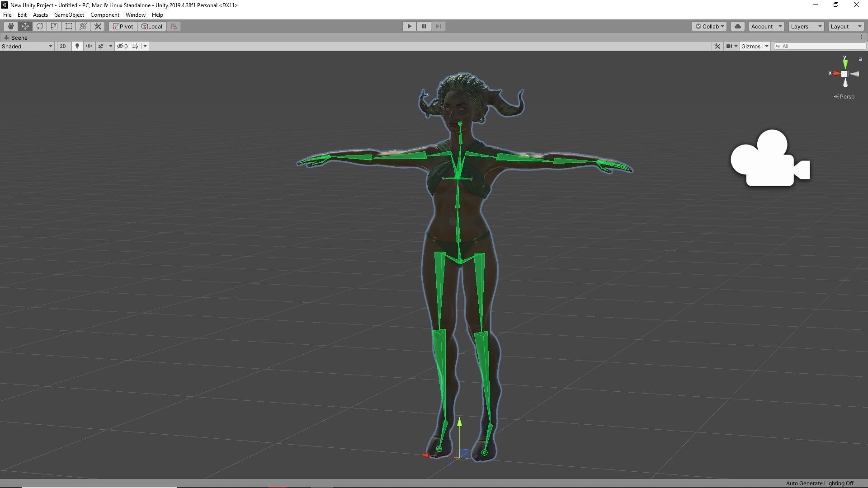Open the Window menu
The height and width of the screenshot is (488, 868).
(x=135, y=14)
